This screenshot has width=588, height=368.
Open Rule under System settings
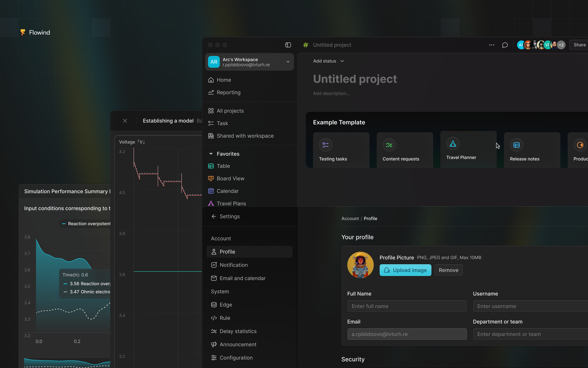point(250,318)
